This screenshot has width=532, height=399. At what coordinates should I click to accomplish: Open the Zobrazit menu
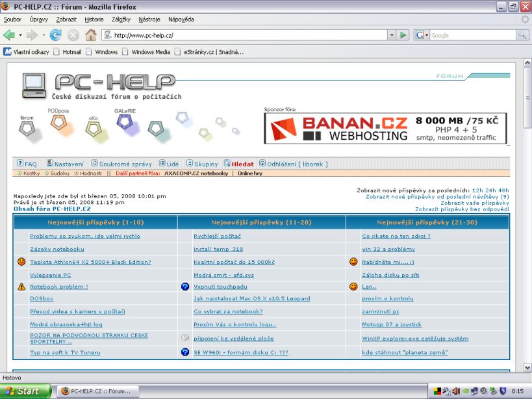(66, 19)
